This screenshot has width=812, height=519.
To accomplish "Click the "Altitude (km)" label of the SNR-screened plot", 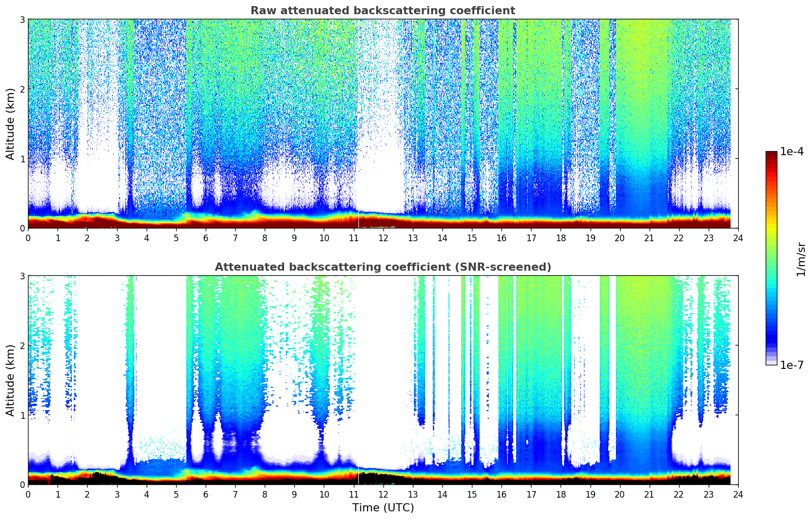I will [11, 380].
